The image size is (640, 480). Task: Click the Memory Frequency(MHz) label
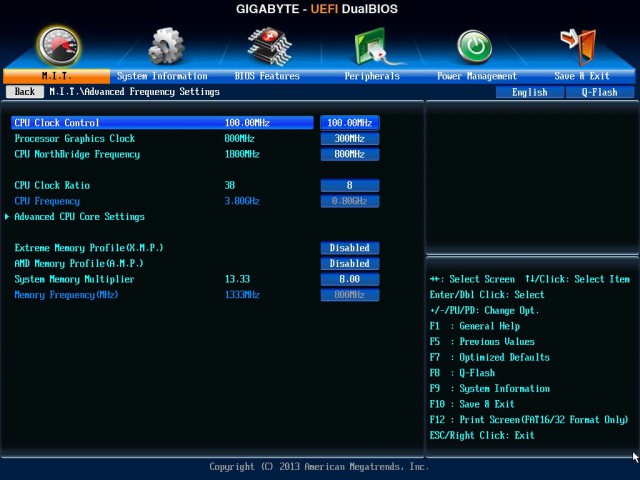66,295
